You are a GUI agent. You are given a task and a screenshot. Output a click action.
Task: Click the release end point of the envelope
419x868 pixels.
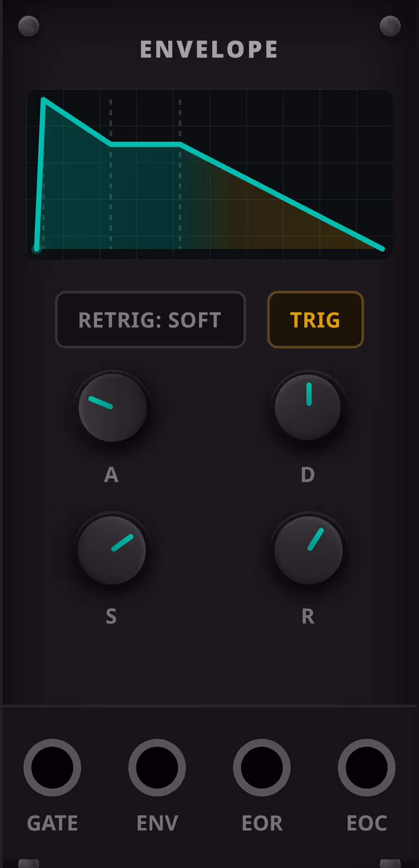click(x=382, y=249)
